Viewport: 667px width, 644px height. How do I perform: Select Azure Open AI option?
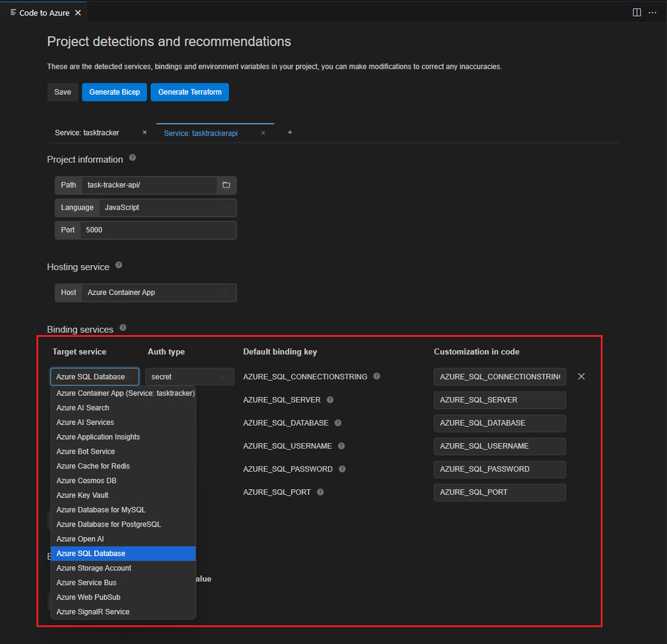coord(124,539)
